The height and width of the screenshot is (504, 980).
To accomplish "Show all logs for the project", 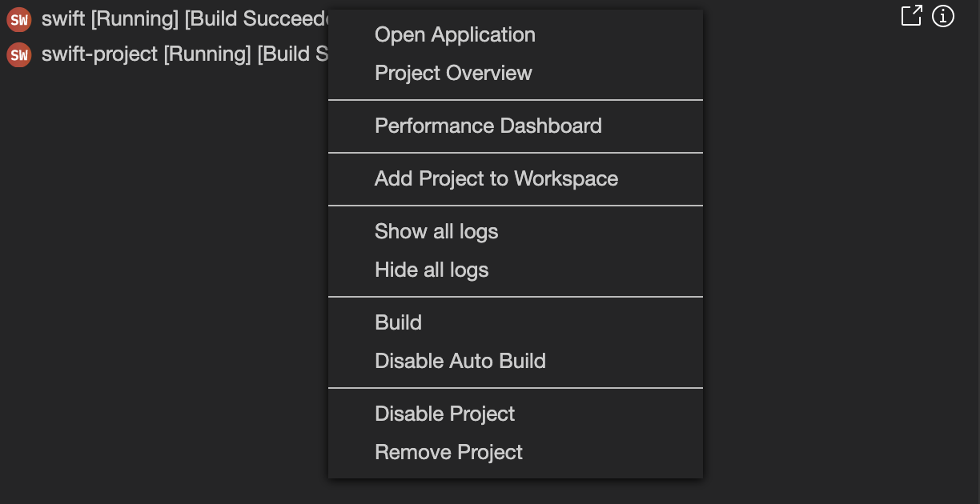I will coord(436,231).
